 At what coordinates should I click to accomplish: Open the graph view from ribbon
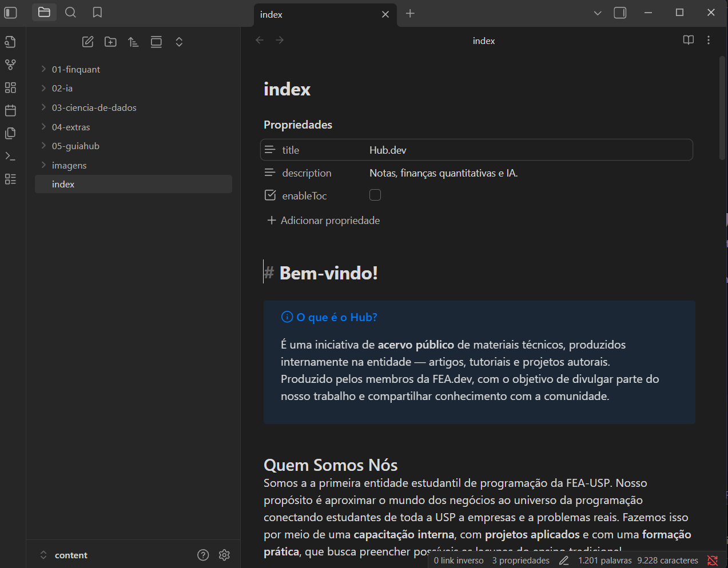pos(10,65)
